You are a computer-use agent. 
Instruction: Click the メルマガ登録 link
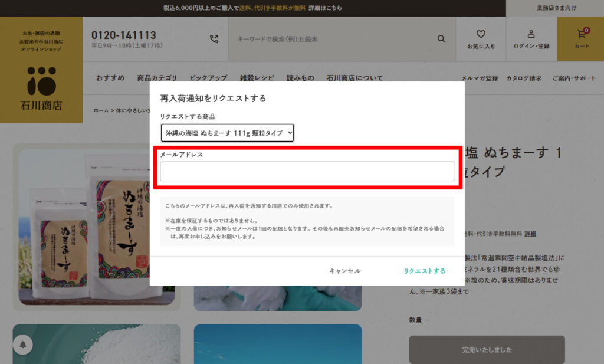tap(480, 78)
